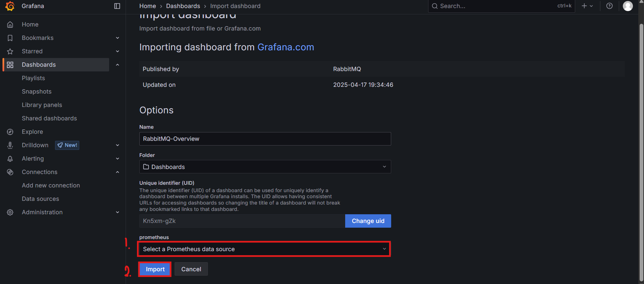Viewport: 644px width, 284px height.
Task: Click the Import button
Action: [x=155, y=269]
